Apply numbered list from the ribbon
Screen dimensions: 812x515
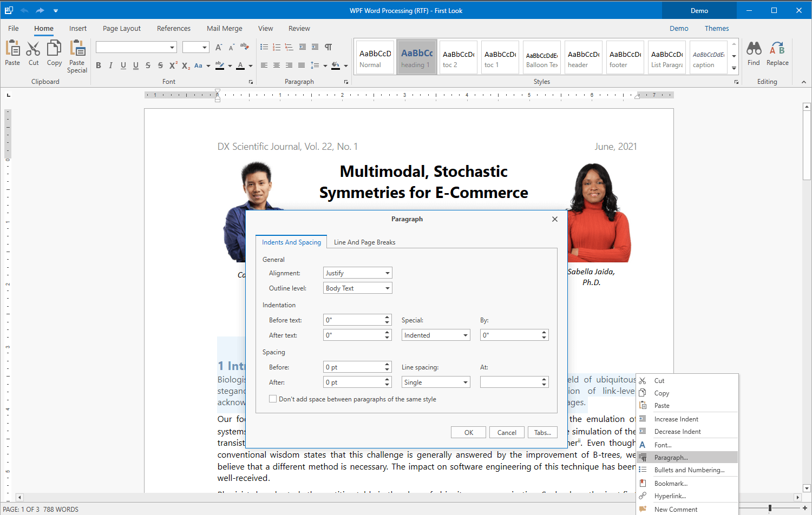click(277, 48)
